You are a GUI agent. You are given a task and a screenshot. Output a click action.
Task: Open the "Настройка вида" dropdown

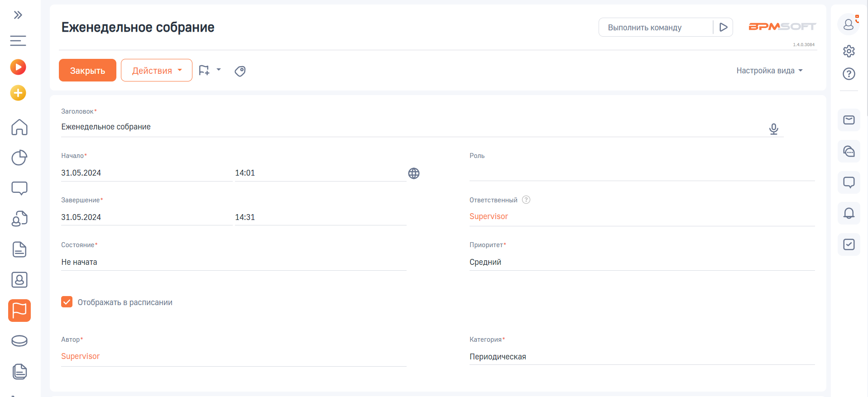click(769, 71)
